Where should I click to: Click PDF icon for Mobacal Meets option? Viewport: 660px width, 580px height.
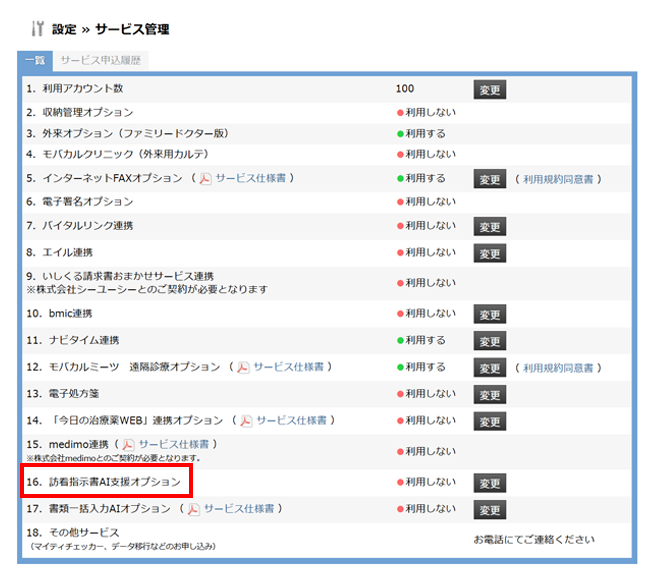click(x=243, y=367)
